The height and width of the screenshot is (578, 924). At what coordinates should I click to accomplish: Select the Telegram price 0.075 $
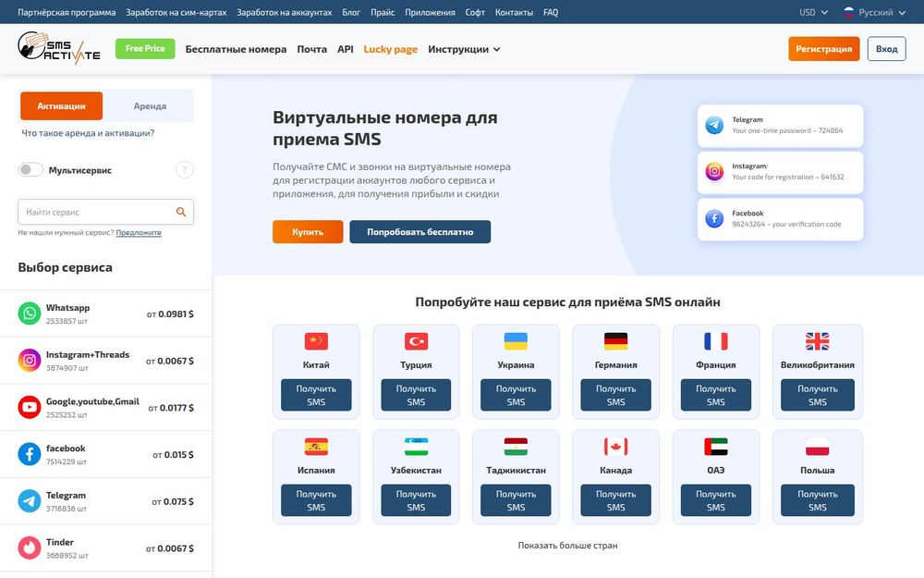[x=173, y=502]
